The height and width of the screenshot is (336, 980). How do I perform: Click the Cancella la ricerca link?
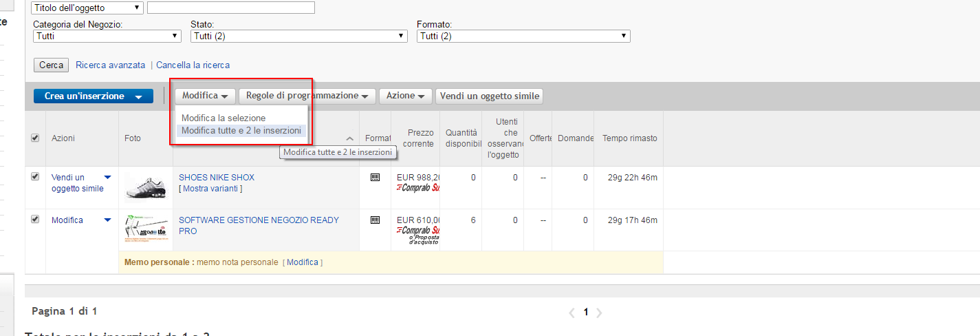[x=193, y=65]
